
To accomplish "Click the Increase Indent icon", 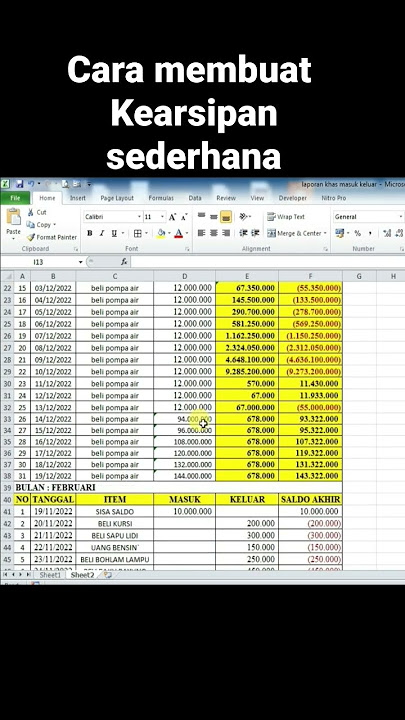I will tap(255, 233).
